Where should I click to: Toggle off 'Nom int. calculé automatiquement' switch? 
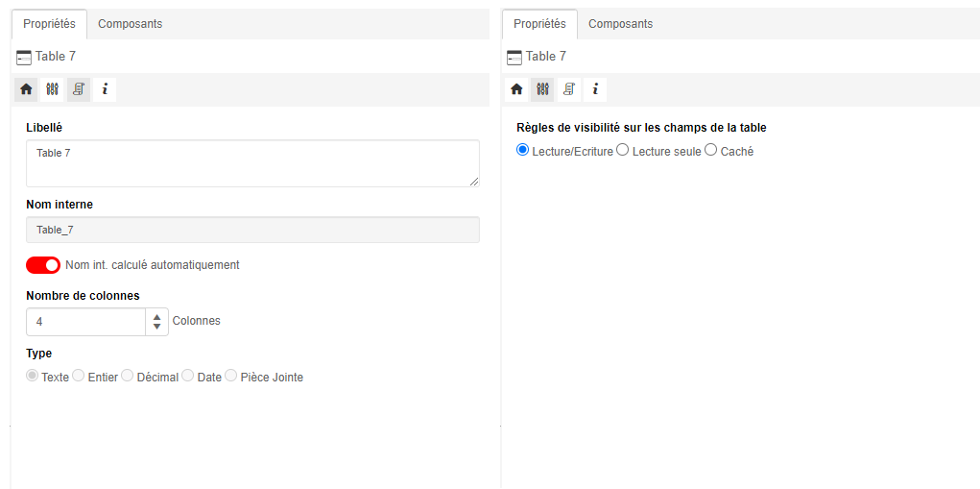(43, 265)
